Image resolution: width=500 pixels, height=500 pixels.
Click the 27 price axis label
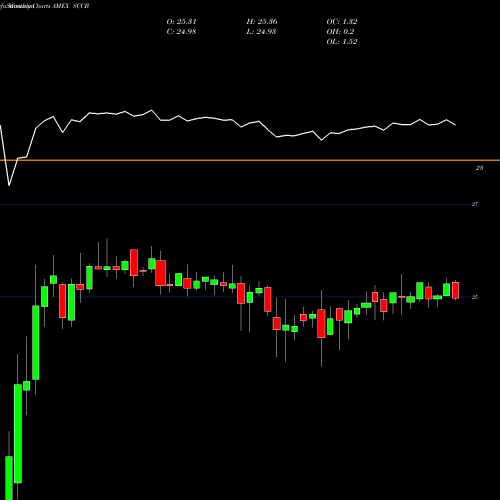pos(475,204)
